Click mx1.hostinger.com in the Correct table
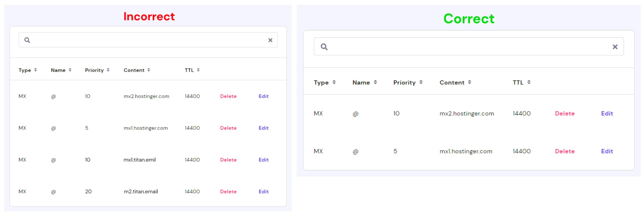The height and width of the screenshot is (217, 644). pyautogui.click(x=466, y=151)
